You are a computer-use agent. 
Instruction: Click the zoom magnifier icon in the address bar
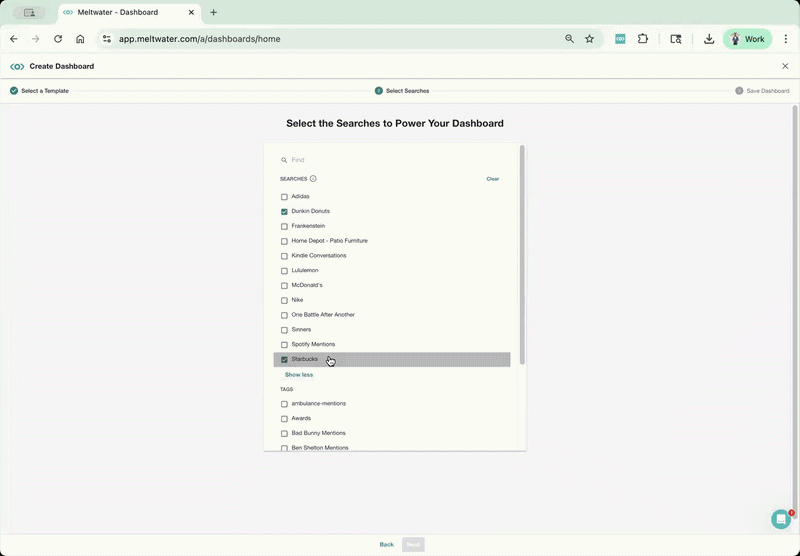[x=569, y=39]
